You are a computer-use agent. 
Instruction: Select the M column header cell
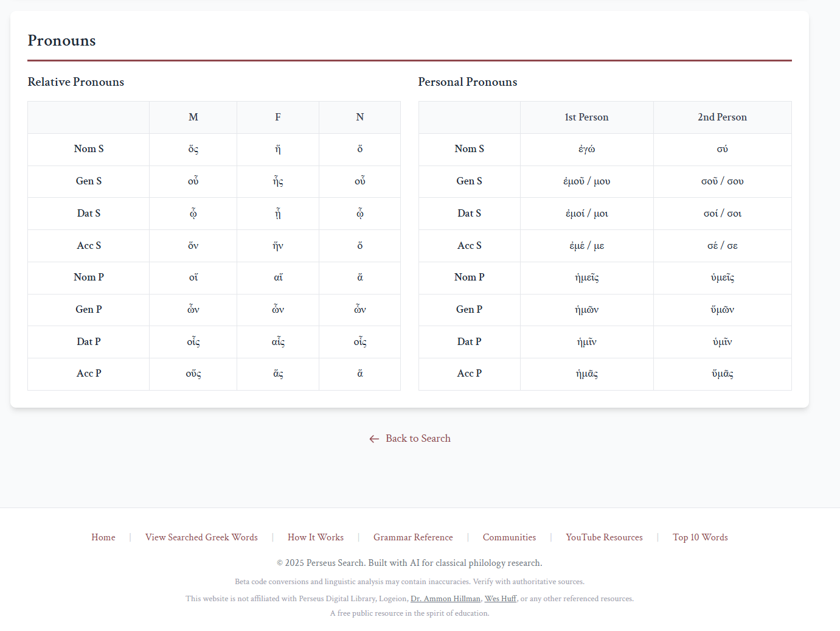pos(193,117)
